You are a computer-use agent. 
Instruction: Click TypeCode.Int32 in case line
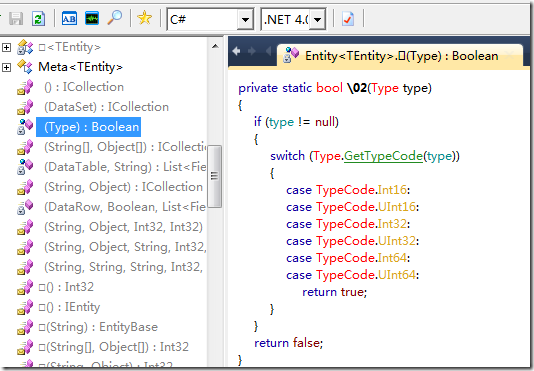pos(362,224)
